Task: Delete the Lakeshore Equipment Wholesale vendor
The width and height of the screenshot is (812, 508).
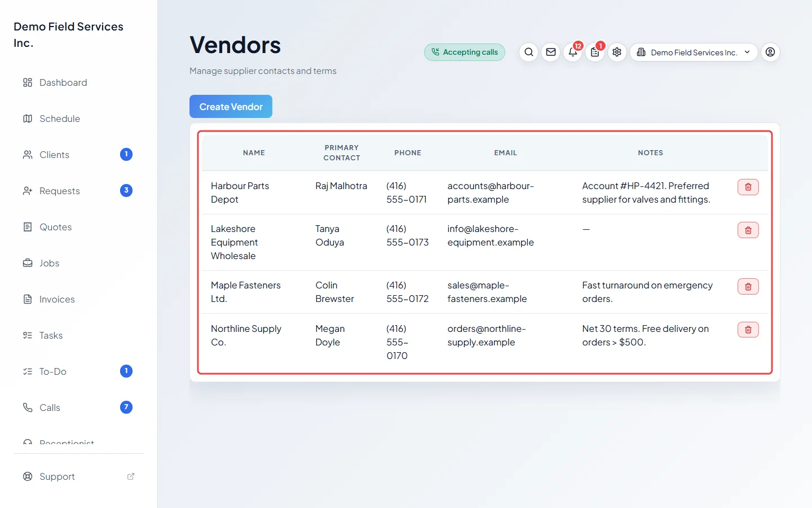Action: [x=748, y=230]
